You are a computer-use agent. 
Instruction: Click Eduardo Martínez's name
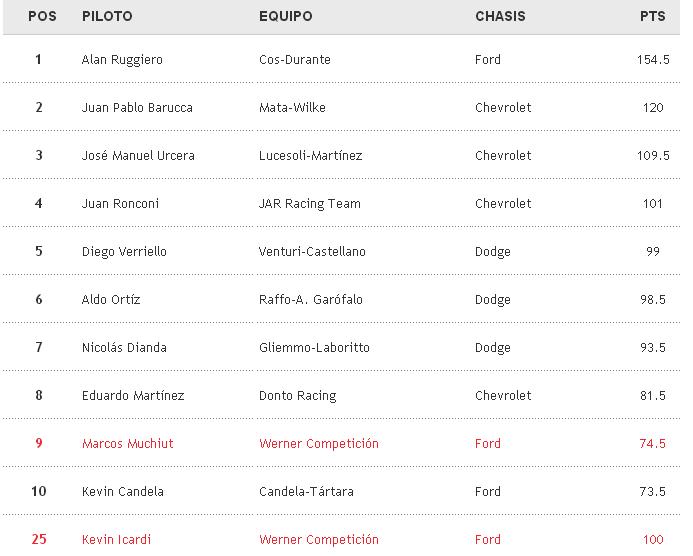(x=133, y=396)
